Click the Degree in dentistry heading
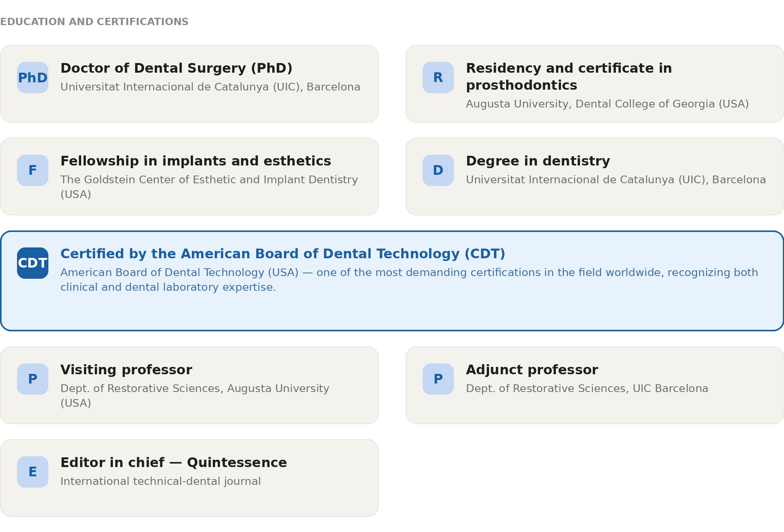Screen dimensions: 784x532 click(538, 161)
